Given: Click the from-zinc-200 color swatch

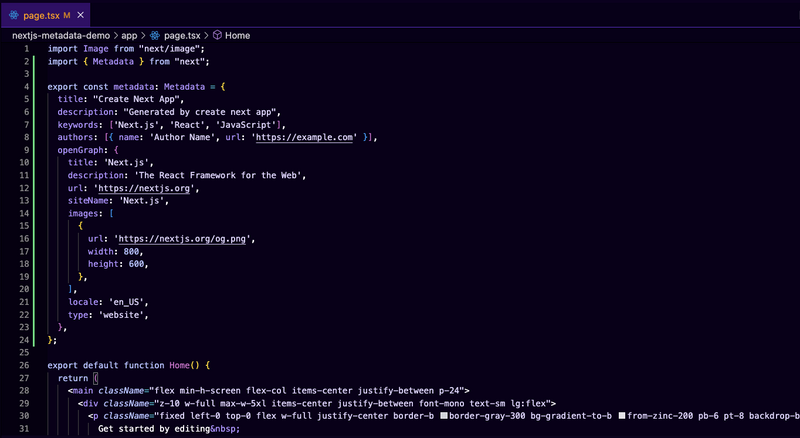Looking at the screenshot, I should 622,416.
